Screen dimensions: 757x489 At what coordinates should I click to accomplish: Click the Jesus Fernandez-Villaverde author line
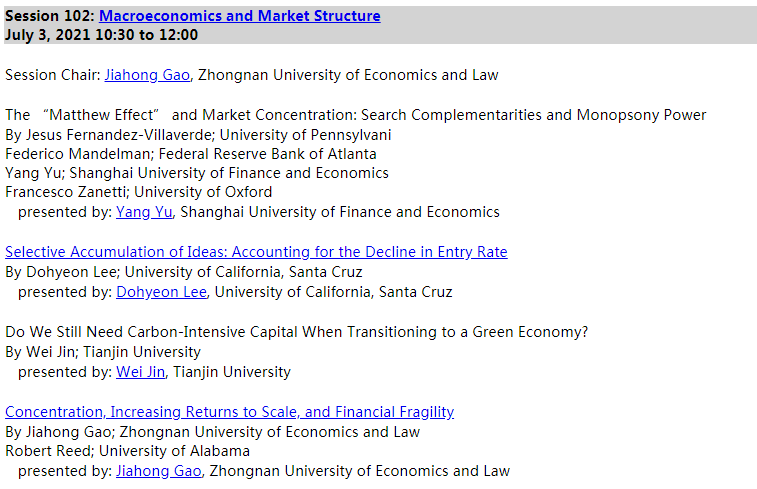pos(198,135)
